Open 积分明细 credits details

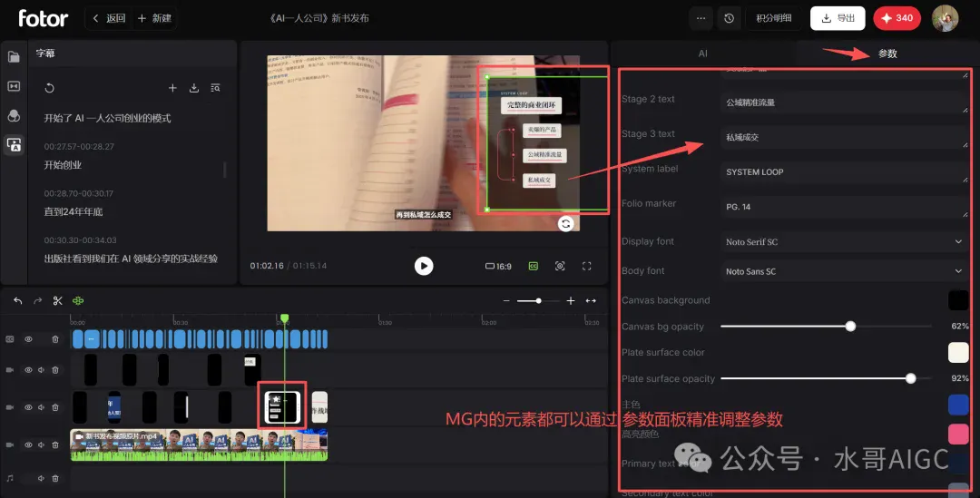(x=774, y=18)
